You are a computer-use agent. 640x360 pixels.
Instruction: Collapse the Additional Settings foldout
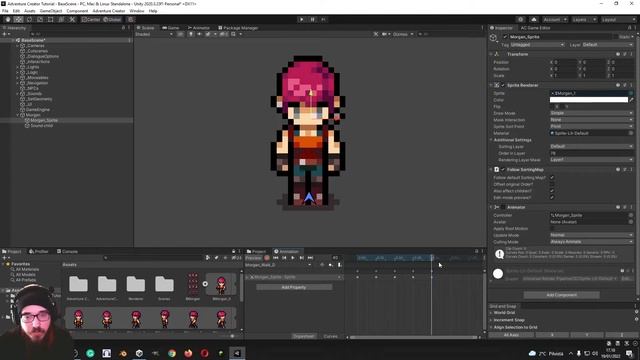(x=491, y=140)
